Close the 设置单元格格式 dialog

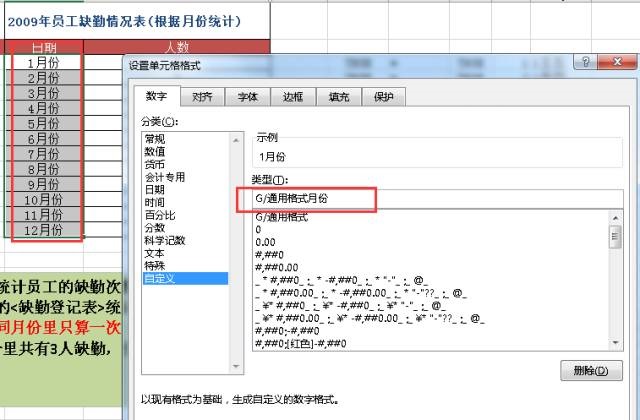click(x=617, y=62)
